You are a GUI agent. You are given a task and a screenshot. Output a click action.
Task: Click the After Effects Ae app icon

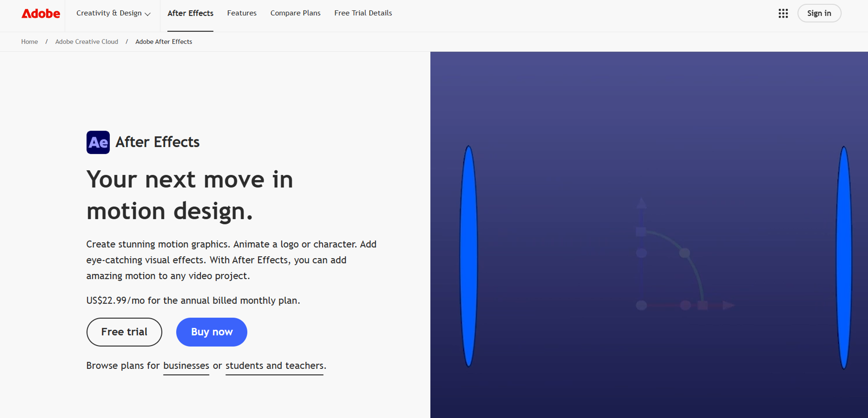[98, 142]
